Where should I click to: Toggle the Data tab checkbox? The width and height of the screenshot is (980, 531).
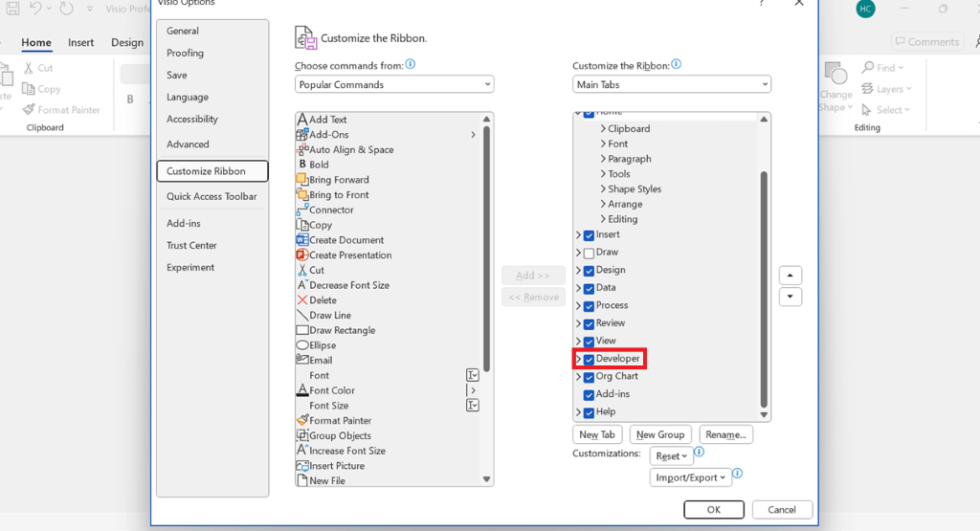[589, 289]
